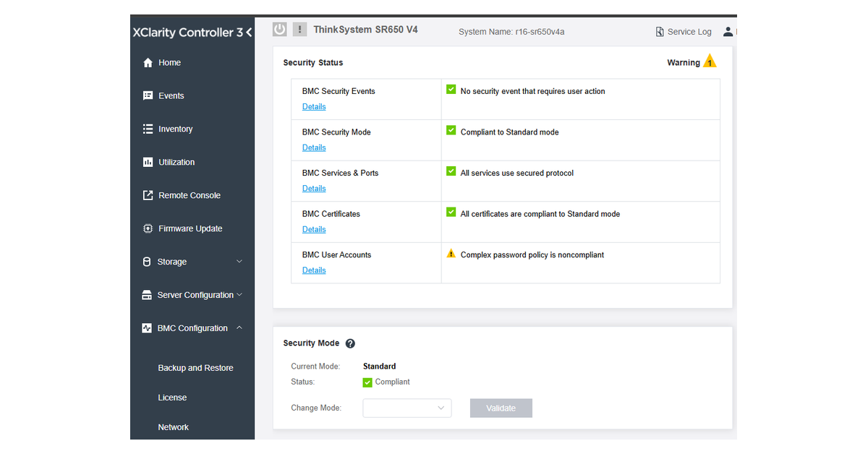Click the Firmware Update chip icon
Viewport: 868px width, 454px height.
coord(148,228)
